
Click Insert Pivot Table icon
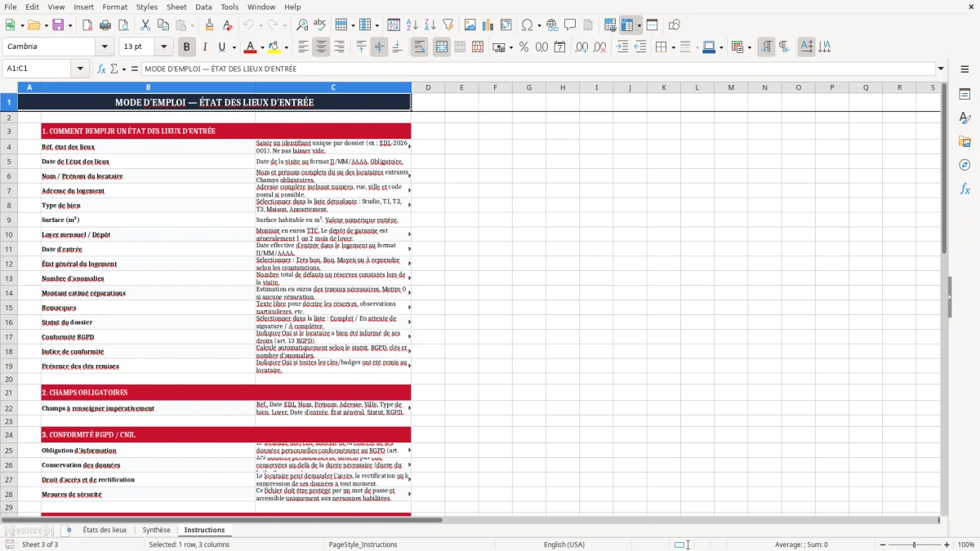click(506, 25)
